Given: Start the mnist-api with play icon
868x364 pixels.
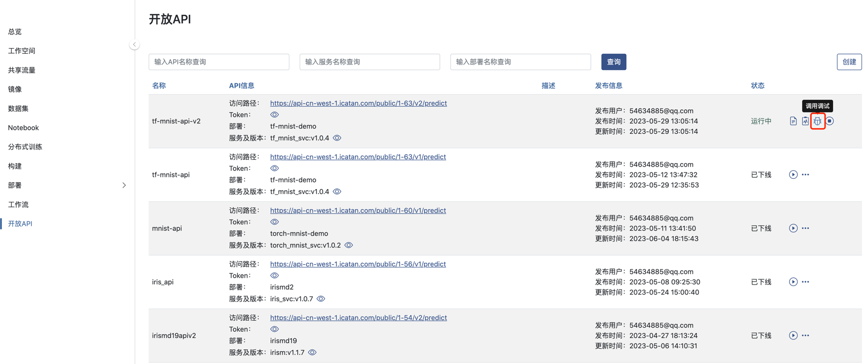Looking at the screenshot, I should [793, 228].
